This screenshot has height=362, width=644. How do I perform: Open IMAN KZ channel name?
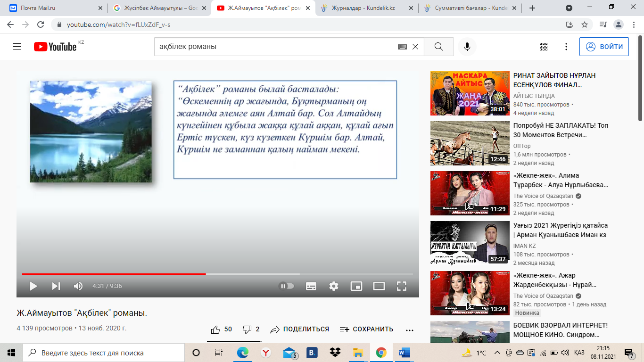pos(525,246)
